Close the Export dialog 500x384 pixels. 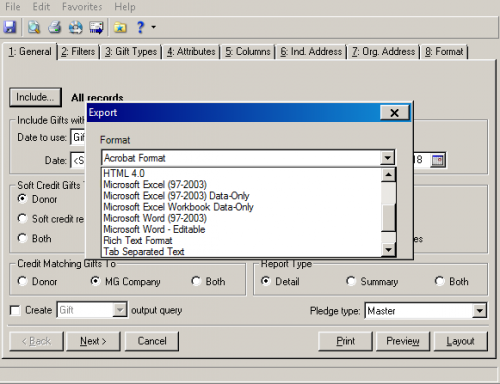pos(395,113)
